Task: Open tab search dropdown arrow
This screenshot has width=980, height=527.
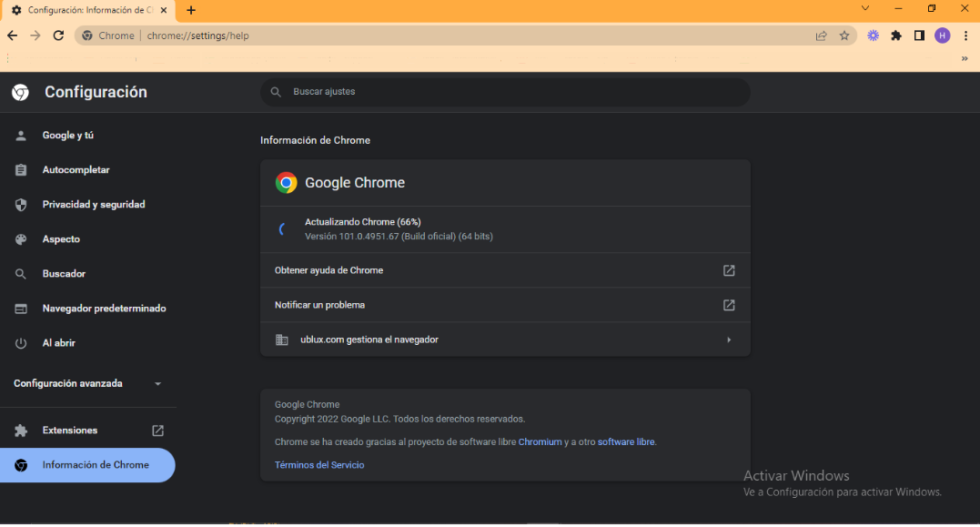Action: [865, 8]
